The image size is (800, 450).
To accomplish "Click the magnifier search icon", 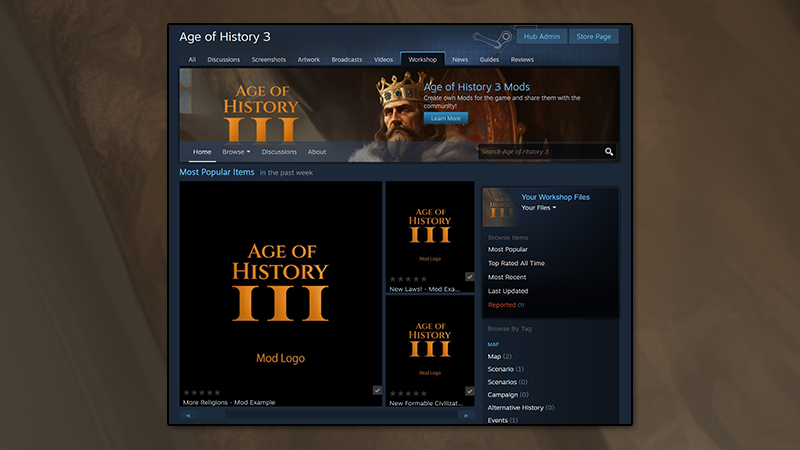I will (x=609, y=152).
